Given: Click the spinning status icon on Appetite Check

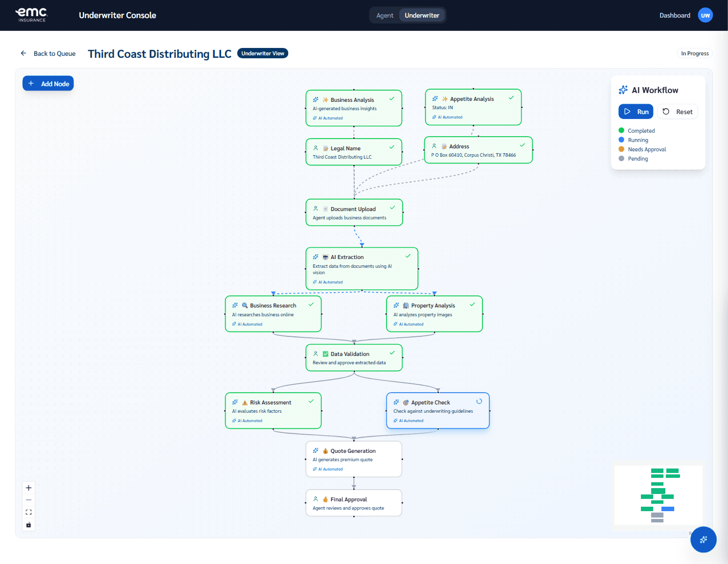Looking at the screenshot, I should tap(478, 400).
